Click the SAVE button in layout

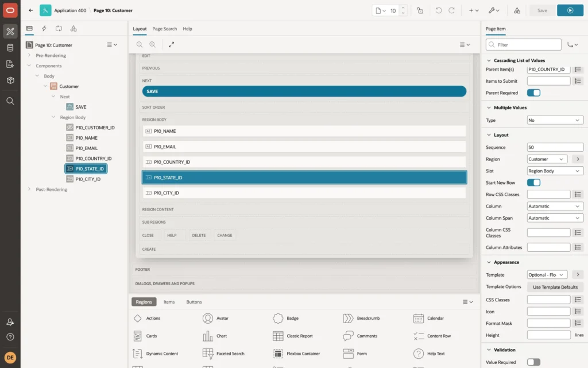(304, 91)
